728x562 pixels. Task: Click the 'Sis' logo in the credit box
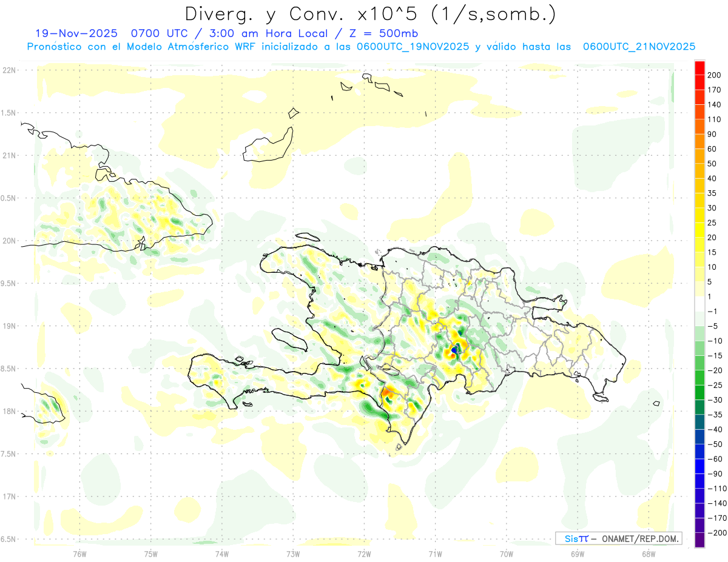[571, 538]
